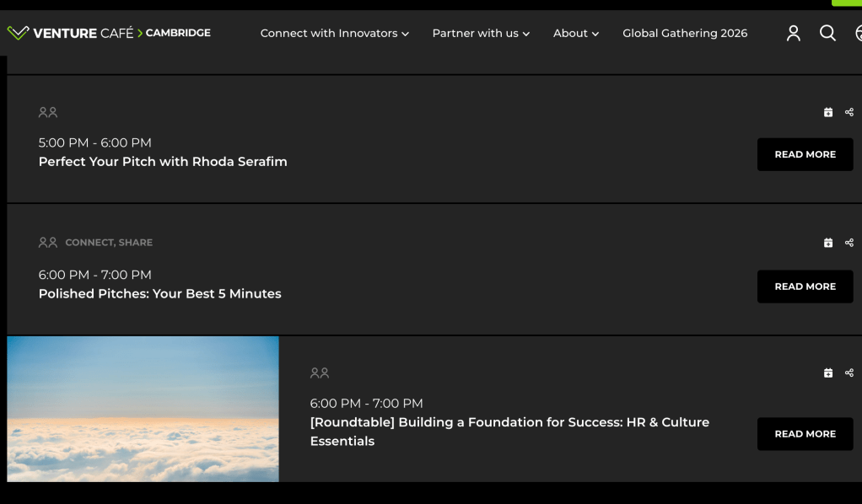
Task: Click the search magnifier icon
Action: [827, 33]
